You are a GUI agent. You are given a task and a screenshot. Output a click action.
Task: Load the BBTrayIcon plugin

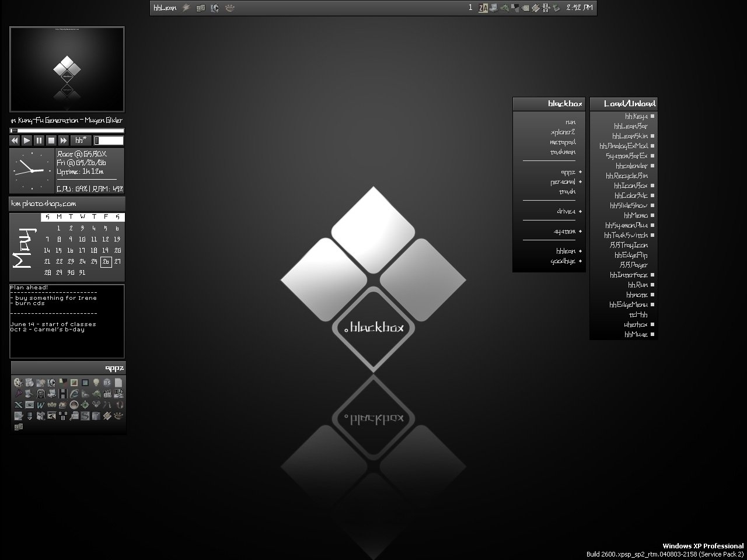[624, 245]
